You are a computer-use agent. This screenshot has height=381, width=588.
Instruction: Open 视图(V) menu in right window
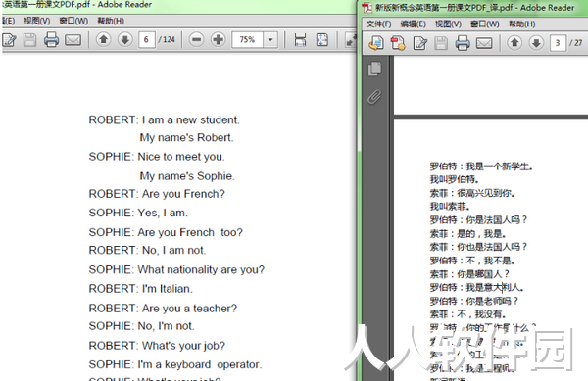point(448,24)
